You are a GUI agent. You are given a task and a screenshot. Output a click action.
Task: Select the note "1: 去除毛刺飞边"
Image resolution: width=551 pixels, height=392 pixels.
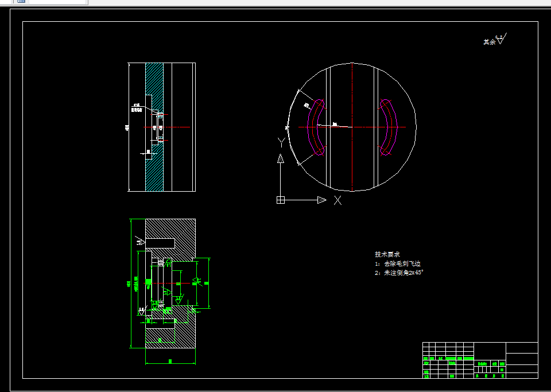(397, 263)
